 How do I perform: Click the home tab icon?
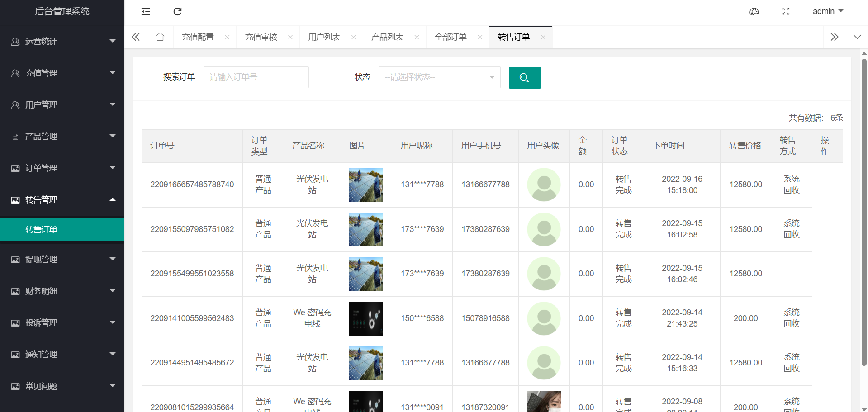pos(160,37)
